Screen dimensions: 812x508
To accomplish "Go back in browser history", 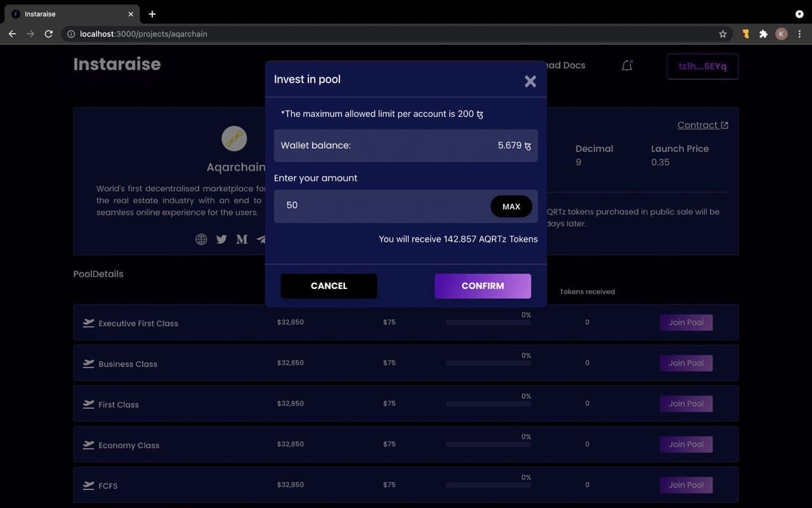I will (12, 34).
